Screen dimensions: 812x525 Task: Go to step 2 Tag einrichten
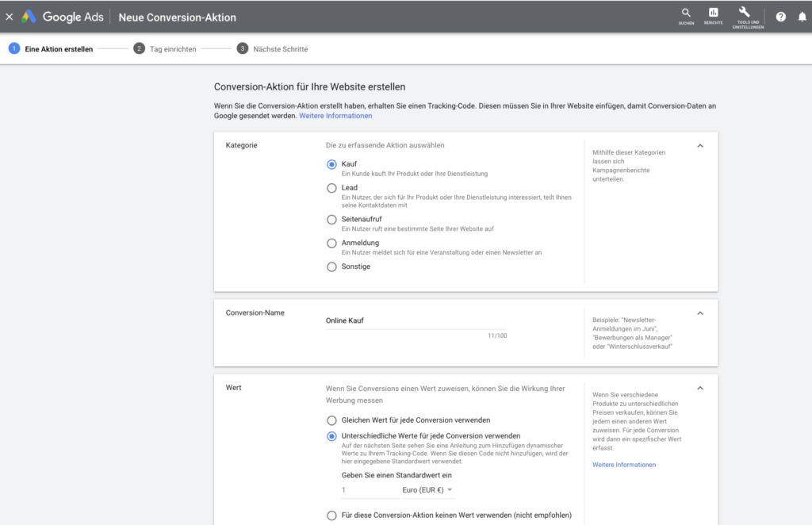click(165, 48)
